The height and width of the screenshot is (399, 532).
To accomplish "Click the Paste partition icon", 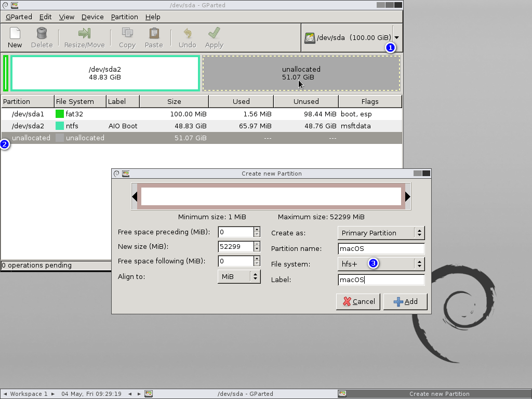I will point(154,37).
